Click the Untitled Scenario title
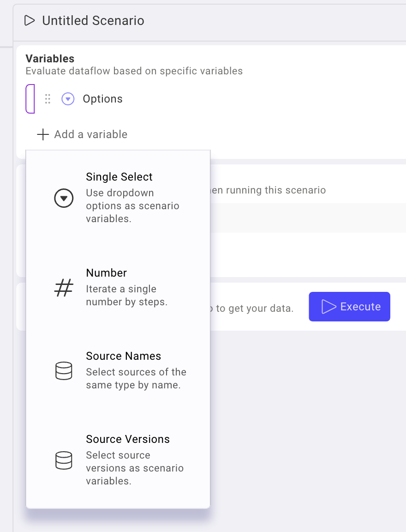This screenshot has height=532, width=406. [93, 21]
